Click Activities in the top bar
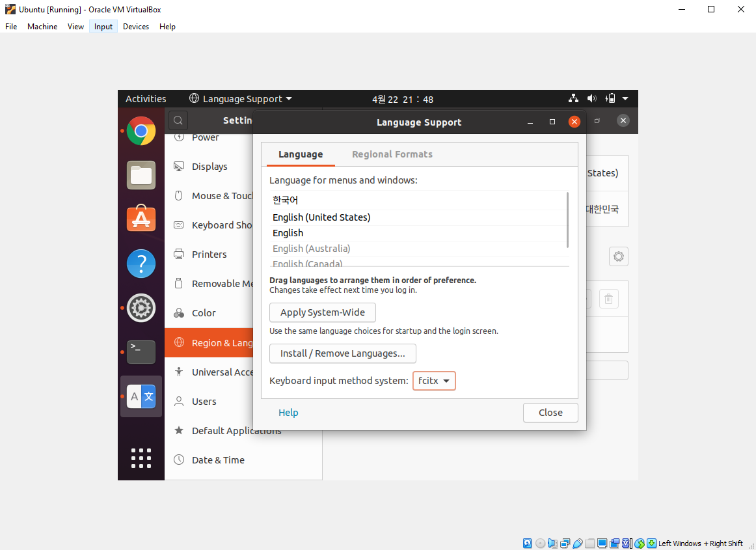The width and height of the screenshot is (756, 550). click(146, 98)
